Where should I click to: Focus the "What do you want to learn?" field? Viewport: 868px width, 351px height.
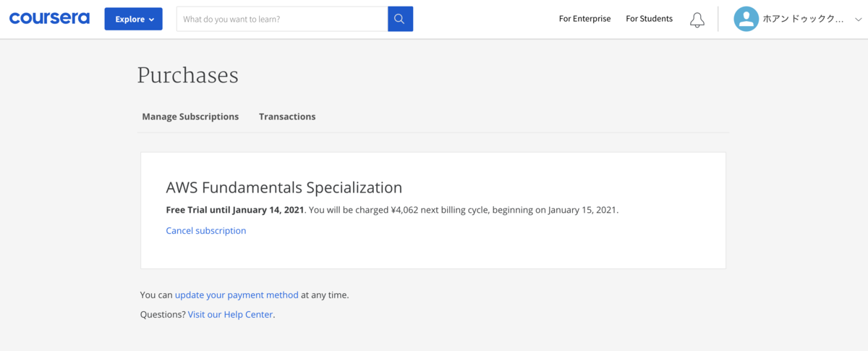(x=282, y=20)
